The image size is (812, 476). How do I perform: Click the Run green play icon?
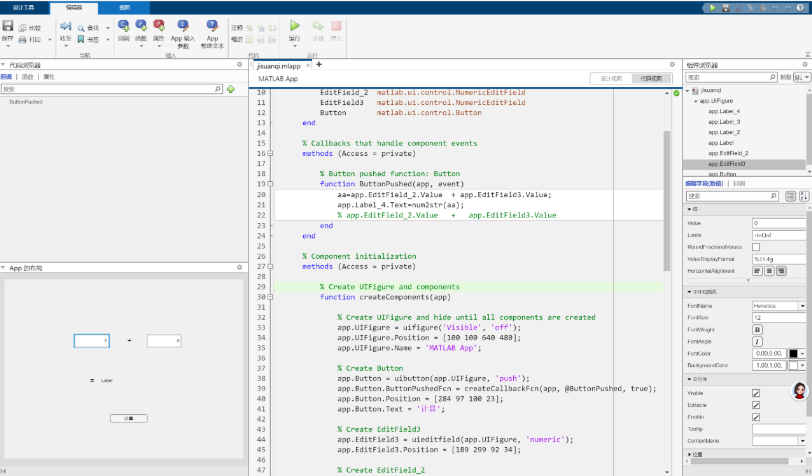[295, 26]
